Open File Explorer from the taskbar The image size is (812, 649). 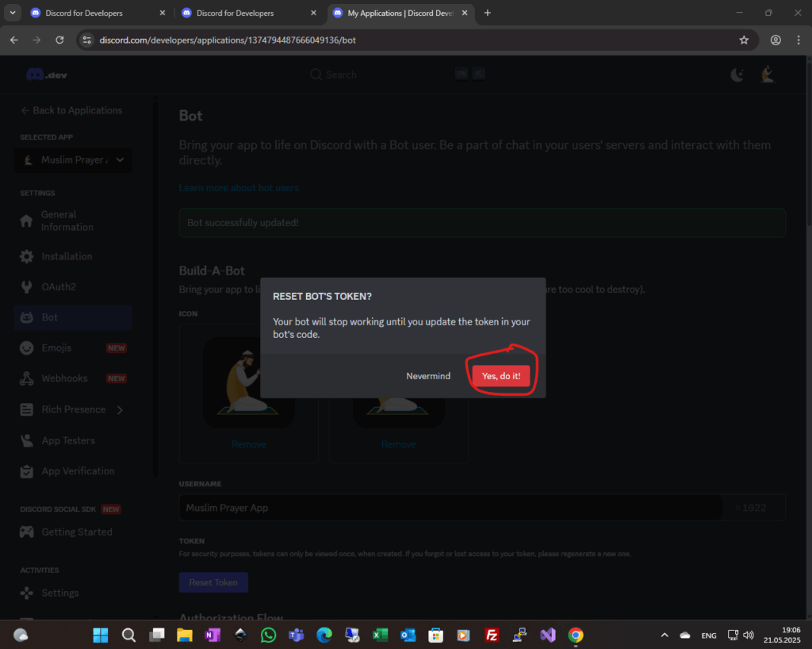tap(184, 635)
